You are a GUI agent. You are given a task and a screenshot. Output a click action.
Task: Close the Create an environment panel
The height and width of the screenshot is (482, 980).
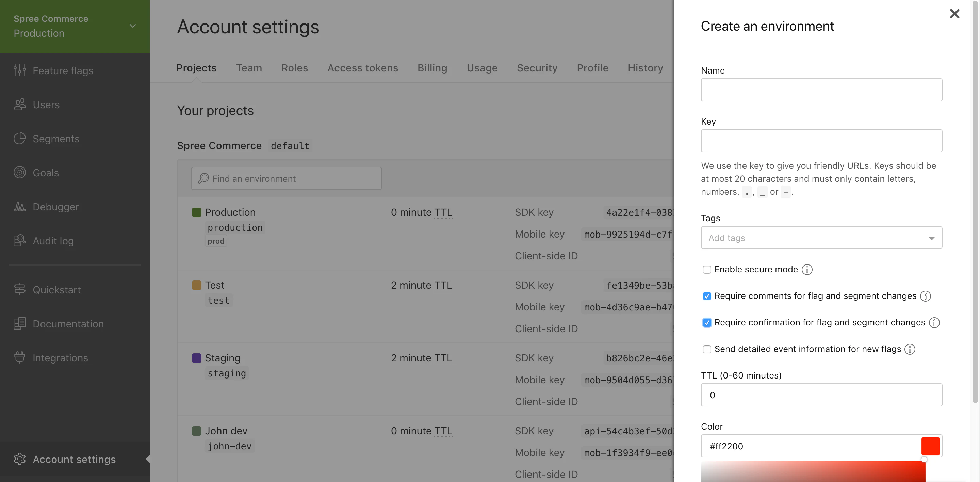[x=954, y=14]
